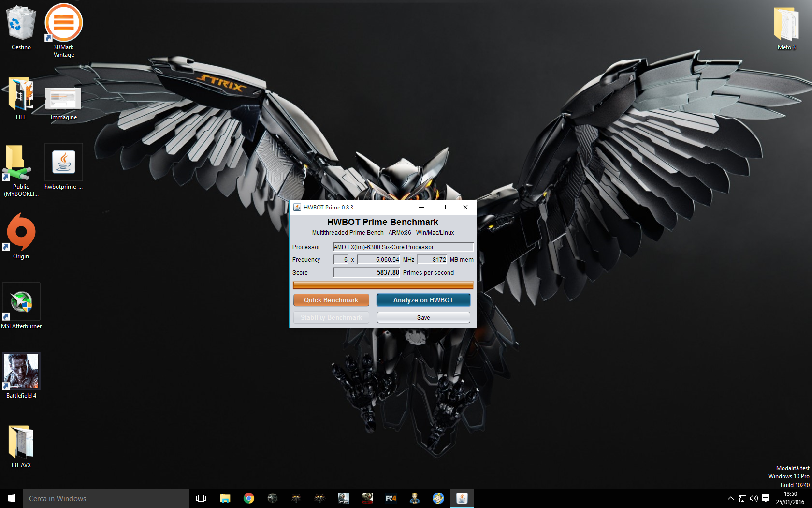
Task: Click the HWBOT Prime Benchmark heading
Action: point(383,222)
